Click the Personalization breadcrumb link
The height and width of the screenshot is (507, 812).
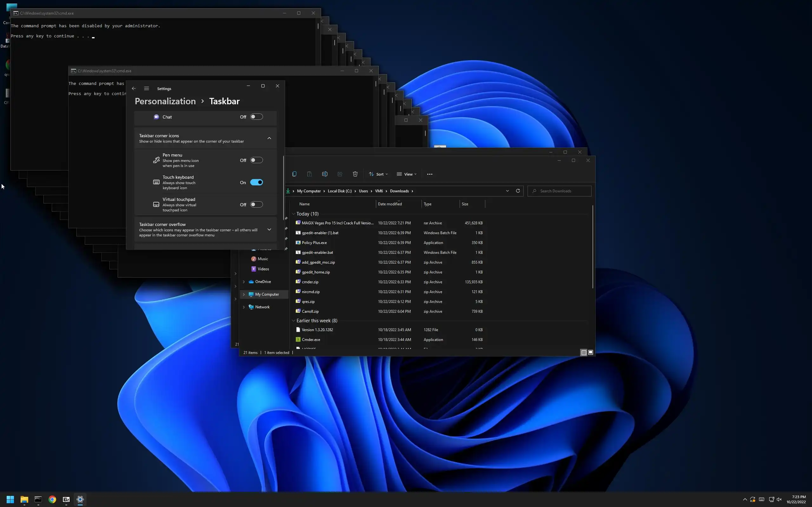(x=165, y=101)
